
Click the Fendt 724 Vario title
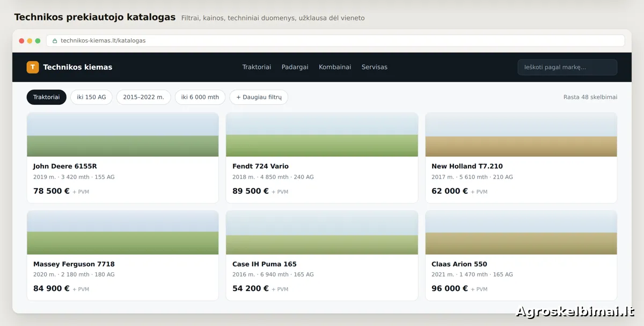point(260,166)
